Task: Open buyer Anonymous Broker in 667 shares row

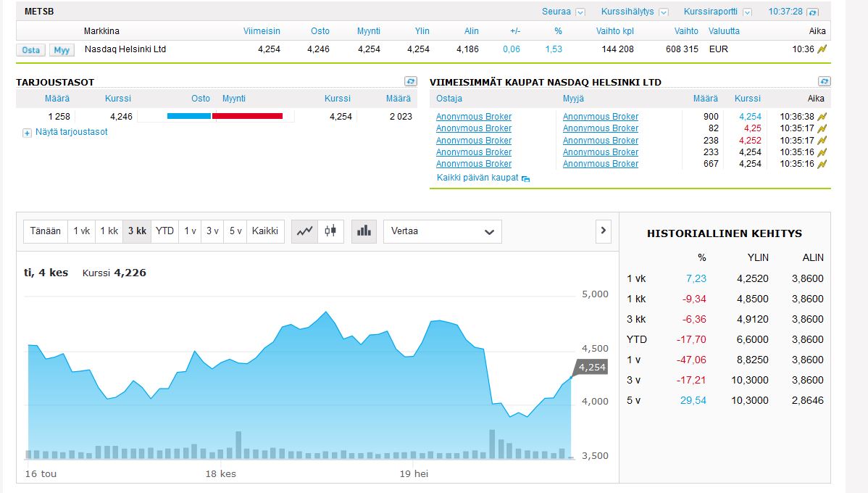Action: tap(474, 164)
